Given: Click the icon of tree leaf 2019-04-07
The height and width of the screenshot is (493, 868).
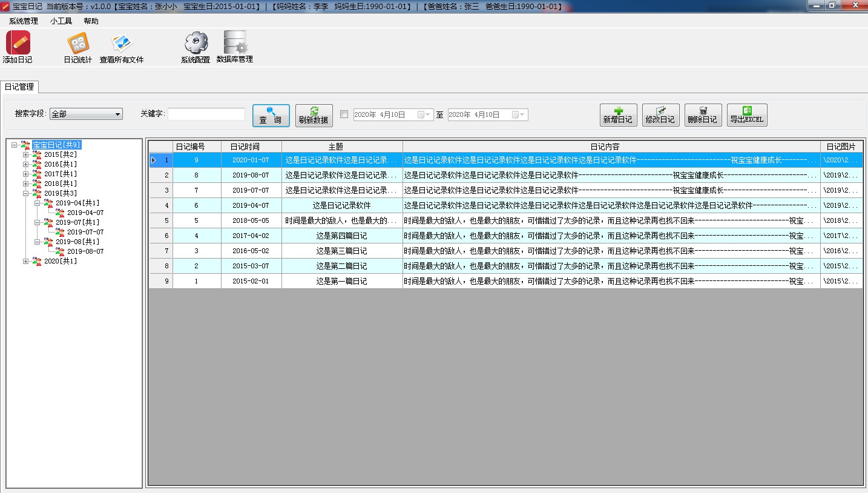Looking at the screenshot, I should tap(60, 213).
